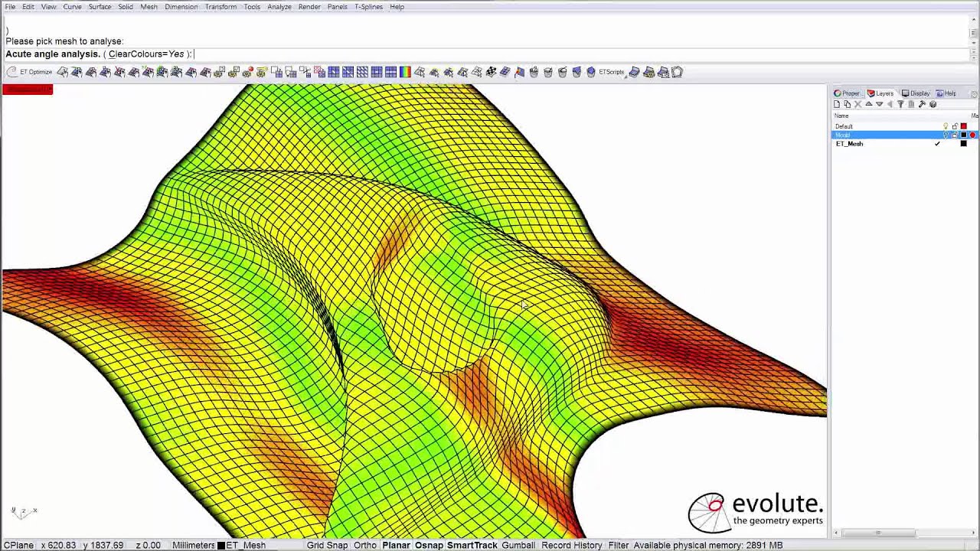Open the CPlane coordinate mode selector
Viewport: 980px width, 551px height.
click(x=18, y=545)
